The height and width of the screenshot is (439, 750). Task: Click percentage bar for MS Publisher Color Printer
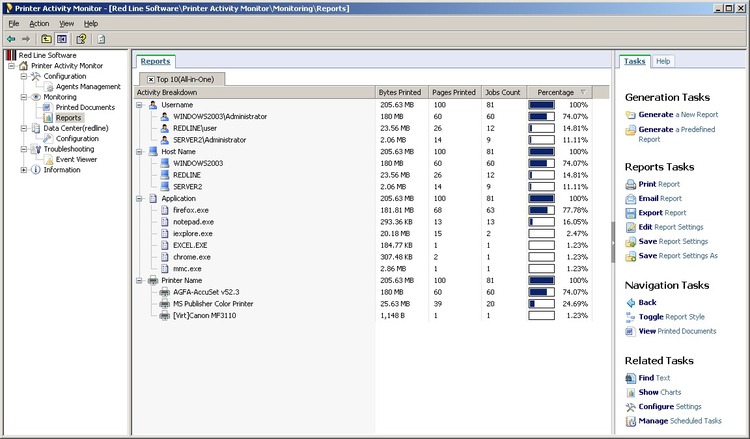tap(541, 304)
